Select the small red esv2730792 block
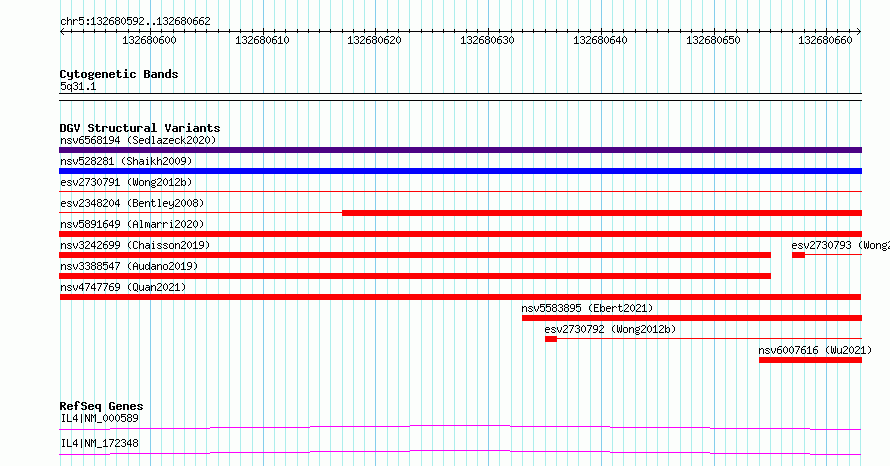 click(551, 339)
